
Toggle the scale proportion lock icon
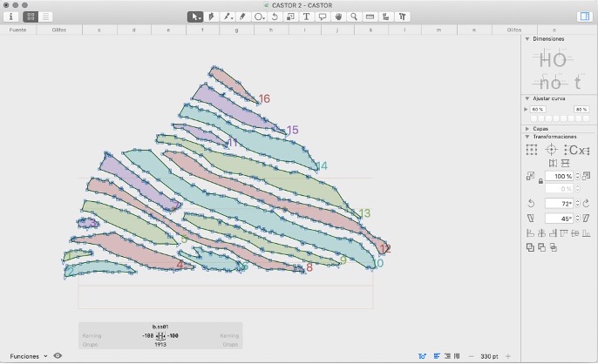(x=540, y=181)
